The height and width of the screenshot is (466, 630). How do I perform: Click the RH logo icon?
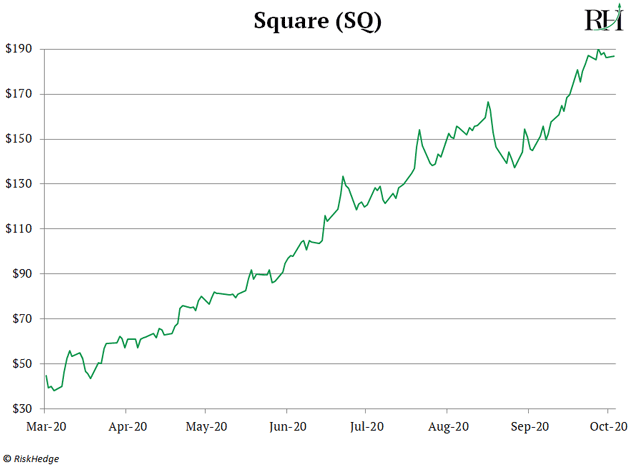coord(604,18)
